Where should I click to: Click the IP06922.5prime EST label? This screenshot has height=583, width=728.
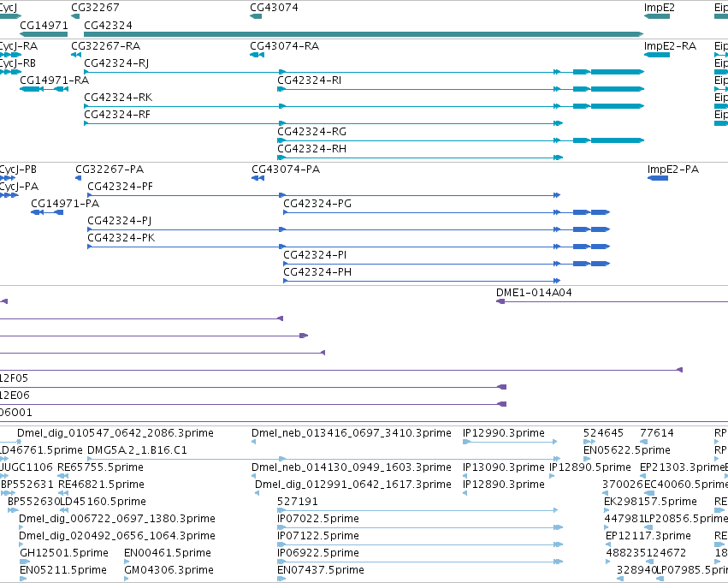click(x=318, y=554)
